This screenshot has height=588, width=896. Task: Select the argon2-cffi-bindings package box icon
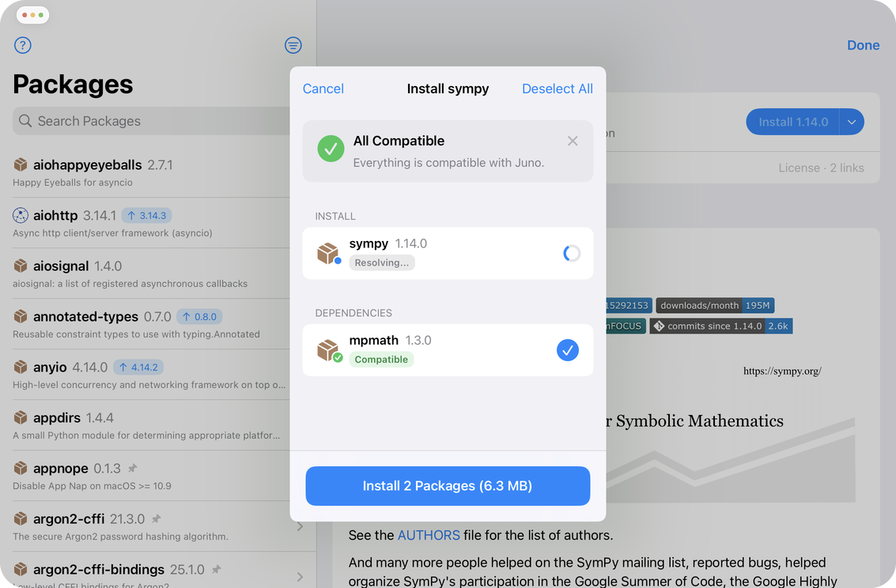pos(21,569)
